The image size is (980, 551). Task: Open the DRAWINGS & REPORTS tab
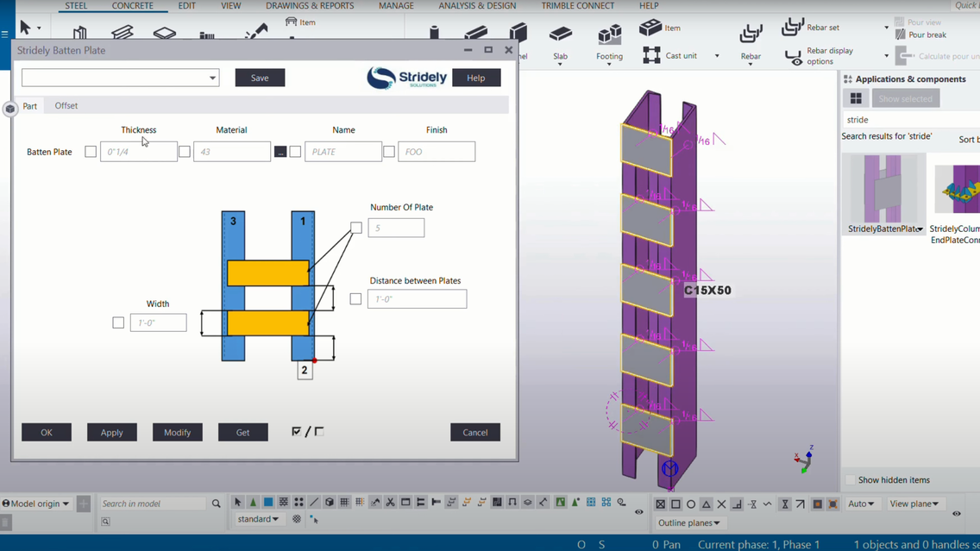click(x=310, y=6)
